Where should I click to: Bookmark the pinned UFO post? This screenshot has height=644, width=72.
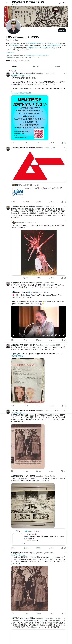pos(62,143)
